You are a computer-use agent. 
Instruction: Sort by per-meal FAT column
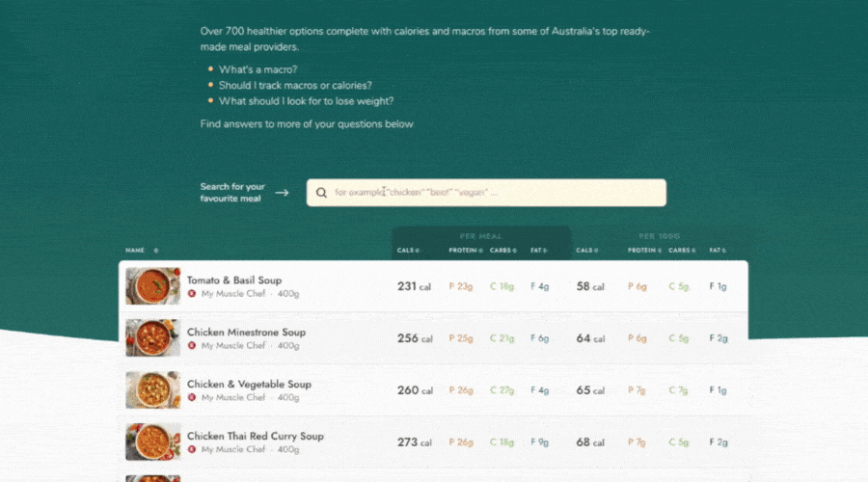[x=538, y=250]
